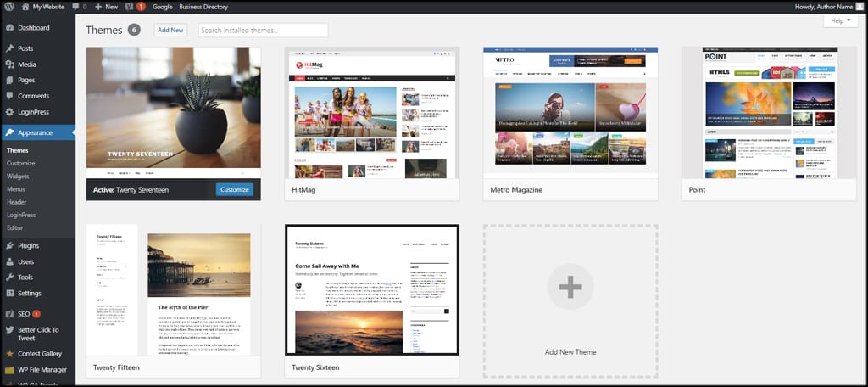Expand the Help dropdown tab
The width and height of the screenshot is (868, 387).
click(x=840, y=20)
